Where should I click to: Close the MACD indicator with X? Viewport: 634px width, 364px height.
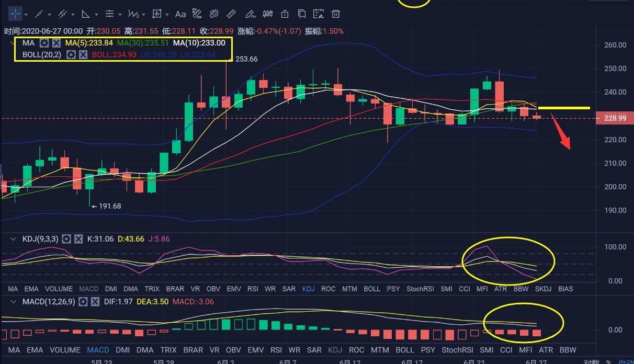click(95, 302)
